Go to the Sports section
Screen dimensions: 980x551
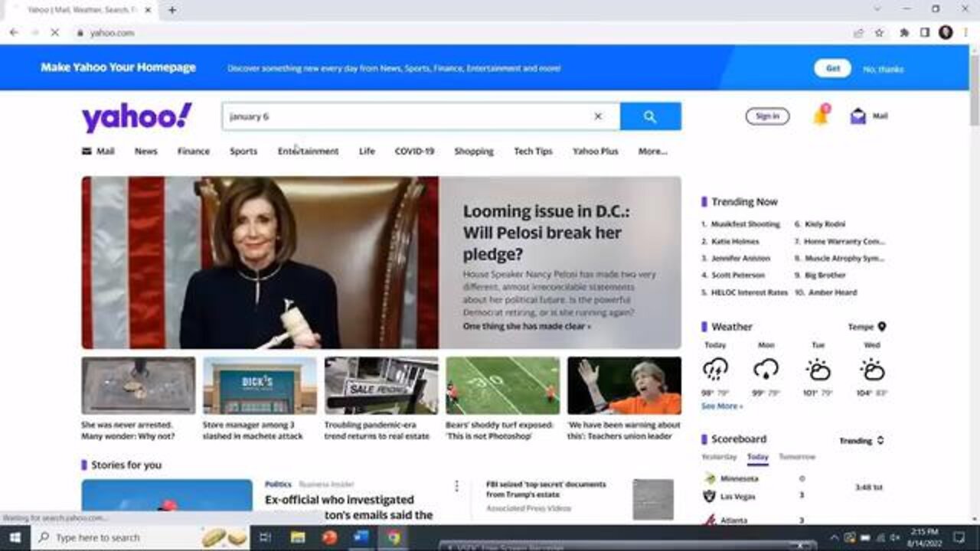[243, 152]
